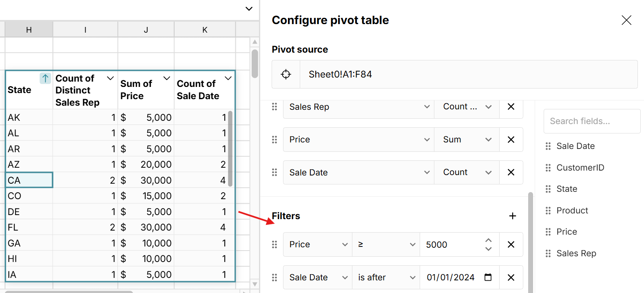Toggle State column ascending sort arrow
Viewport: 644px width, 293px height.
[45, 78]
